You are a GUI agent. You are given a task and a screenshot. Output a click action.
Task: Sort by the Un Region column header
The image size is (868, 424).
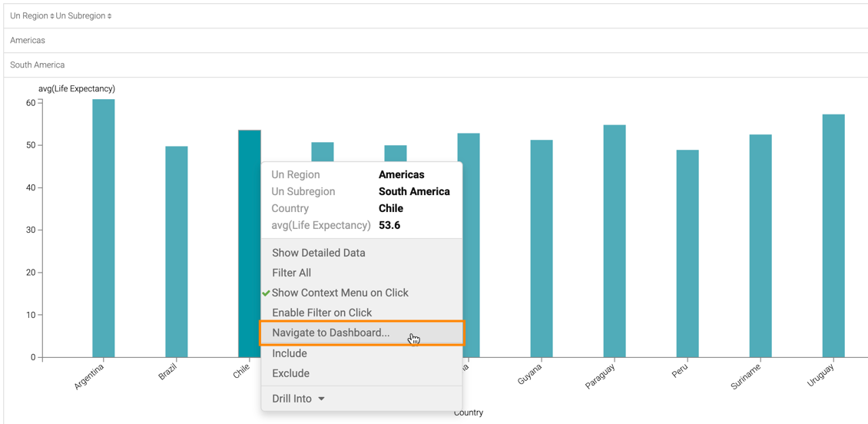[x=31, y=15]
